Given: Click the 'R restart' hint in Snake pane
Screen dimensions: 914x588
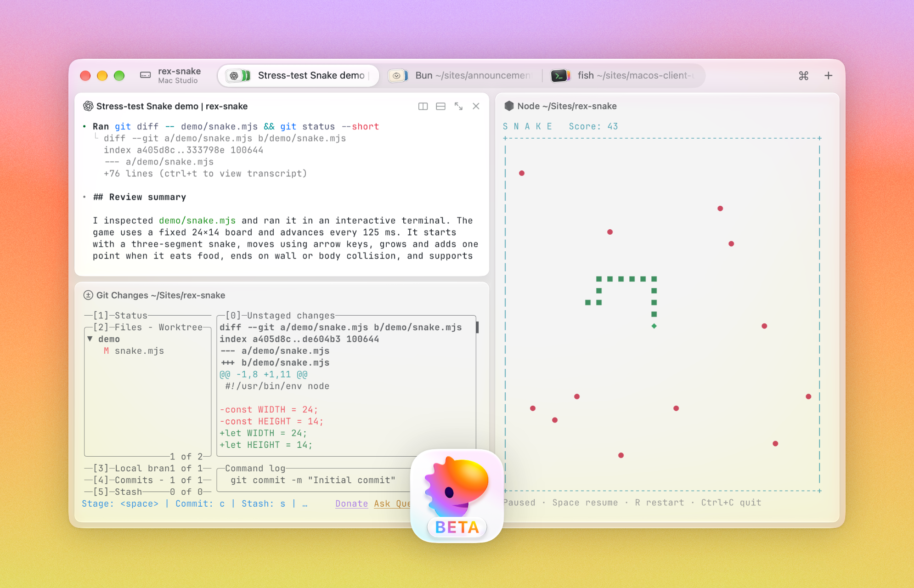Looking at the screenshot, I should pos(660,503).
